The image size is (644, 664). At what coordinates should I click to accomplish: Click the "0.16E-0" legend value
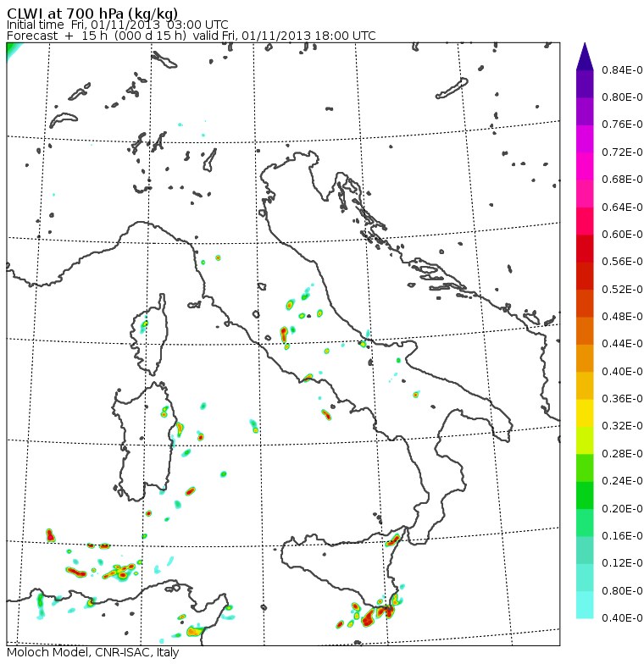click(622, 535)
